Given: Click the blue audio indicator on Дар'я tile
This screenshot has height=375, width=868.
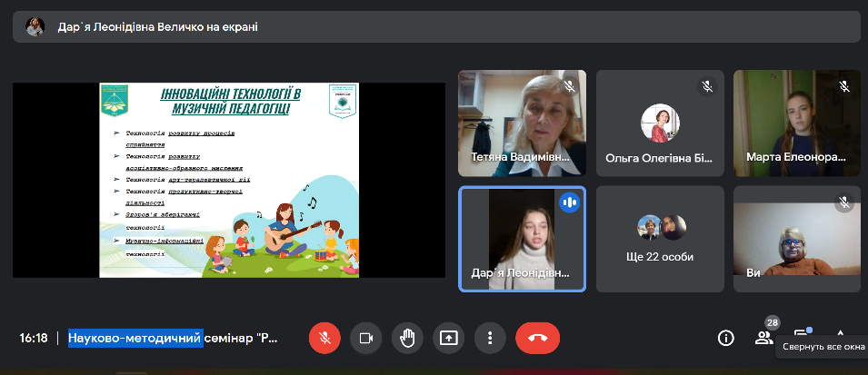Looking at the screenshot, I should click(x=569, y=203).
